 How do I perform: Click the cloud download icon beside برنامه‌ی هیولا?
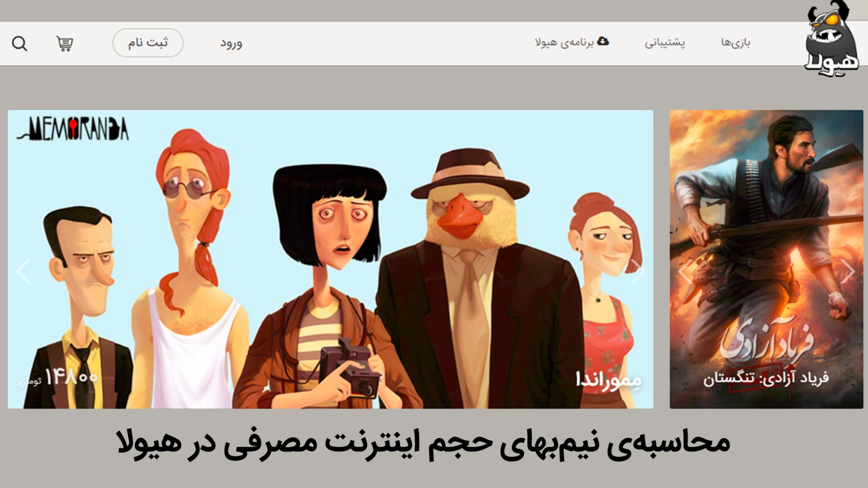tap(603, 41)
